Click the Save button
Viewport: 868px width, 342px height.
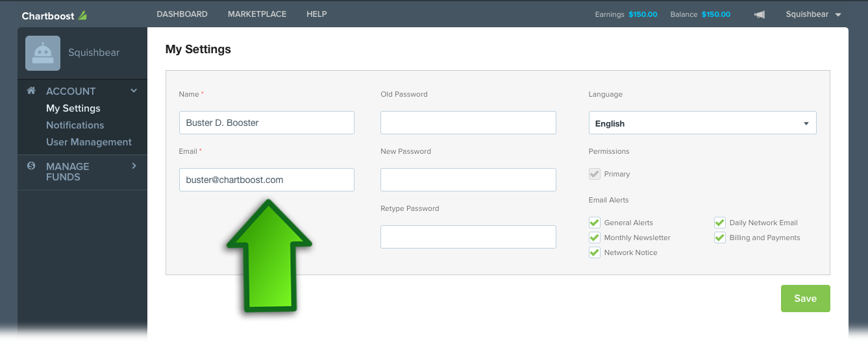[x=806, y=299]
